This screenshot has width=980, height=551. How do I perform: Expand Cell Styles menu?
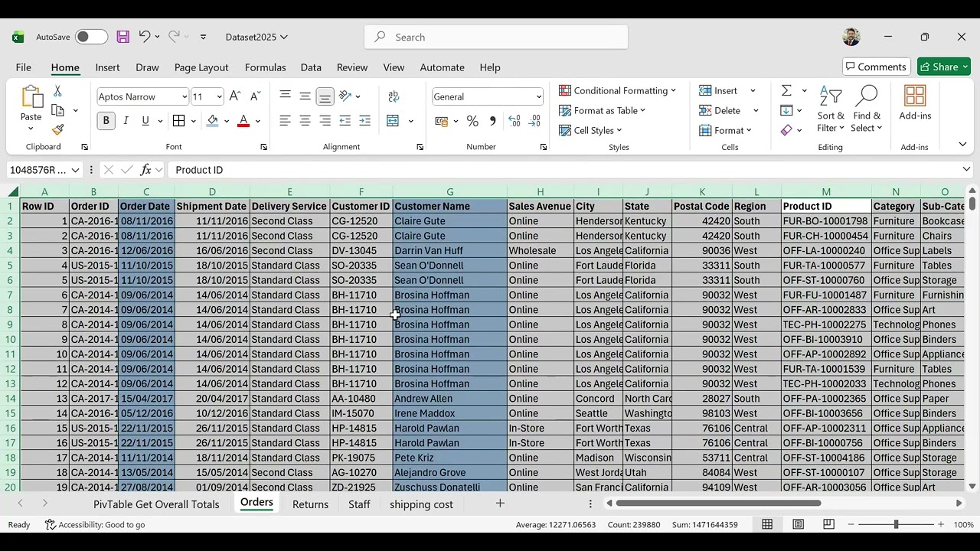click(x=590, y=130)
